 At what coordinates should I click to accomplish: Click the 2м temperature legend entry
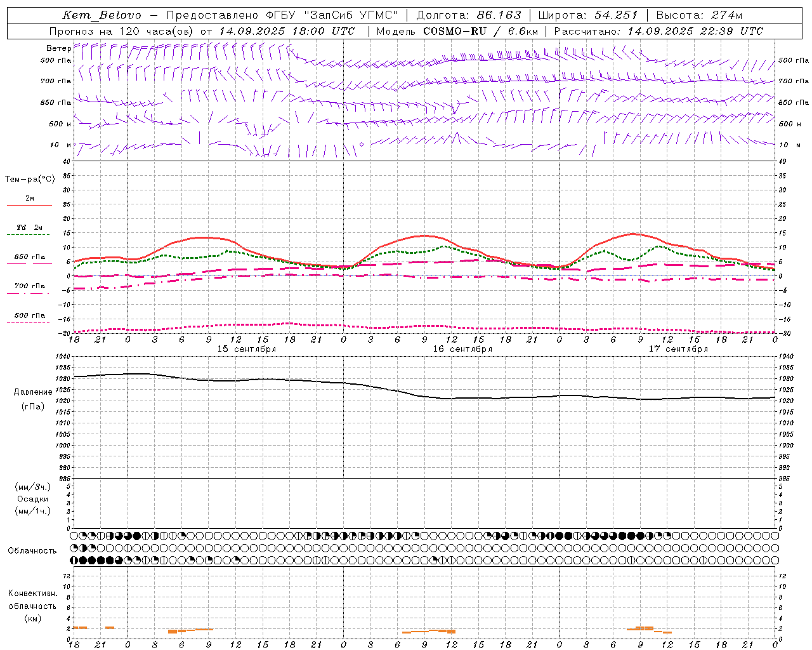point(30,198)
